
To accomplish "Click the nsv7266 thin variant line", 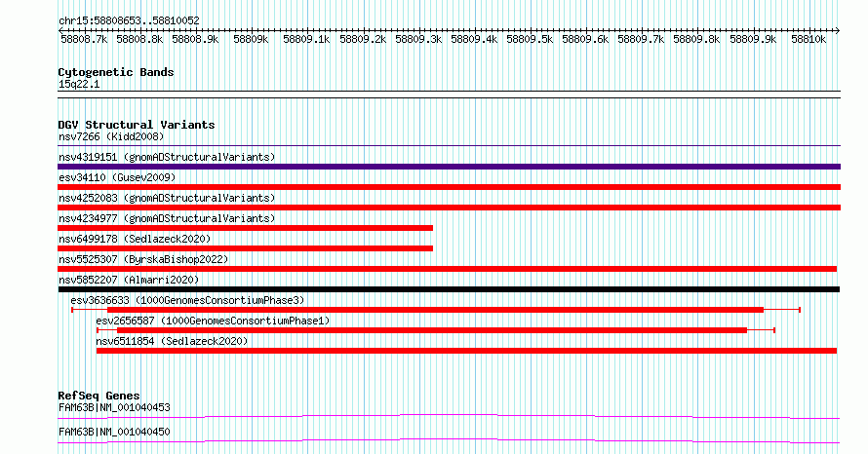I will (x=449, y=146).
